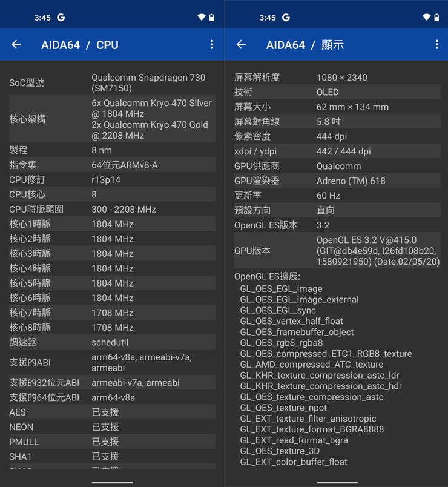Tap the OpenGL ES擴展 heading
This screenshot has height=487, width=448.
(267, 276)
